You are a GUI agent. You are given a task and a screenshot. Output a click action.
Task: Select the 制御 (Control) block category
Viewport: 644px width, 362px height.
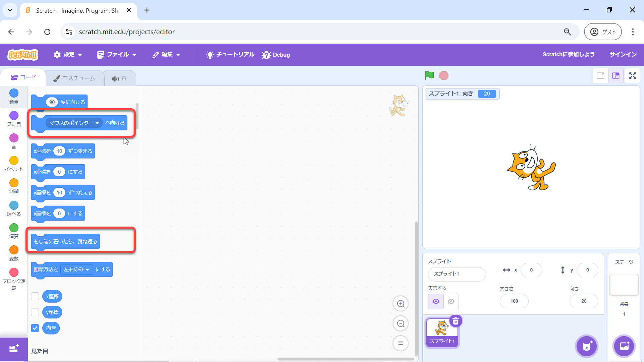point(14,186)
